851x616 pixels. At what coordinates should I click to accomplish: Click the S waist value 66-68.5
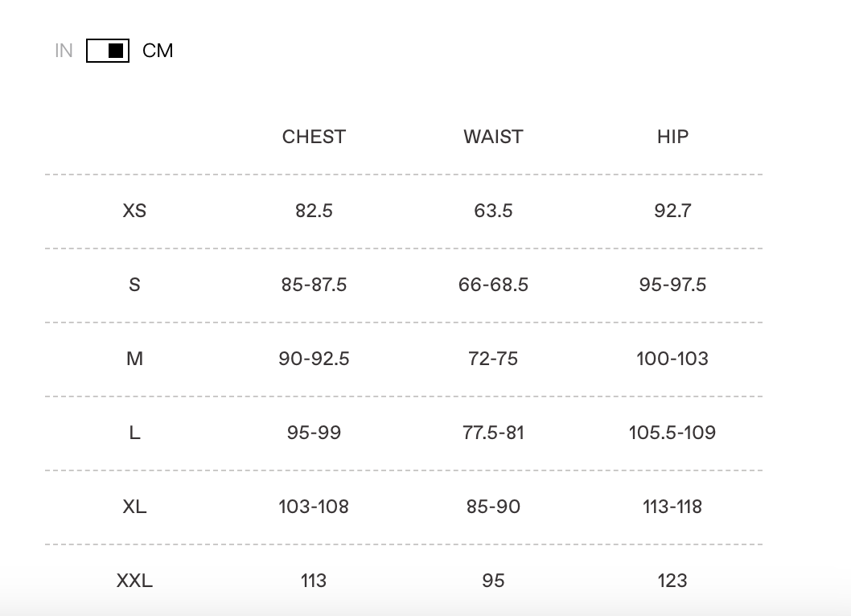[x=493, y=285]
